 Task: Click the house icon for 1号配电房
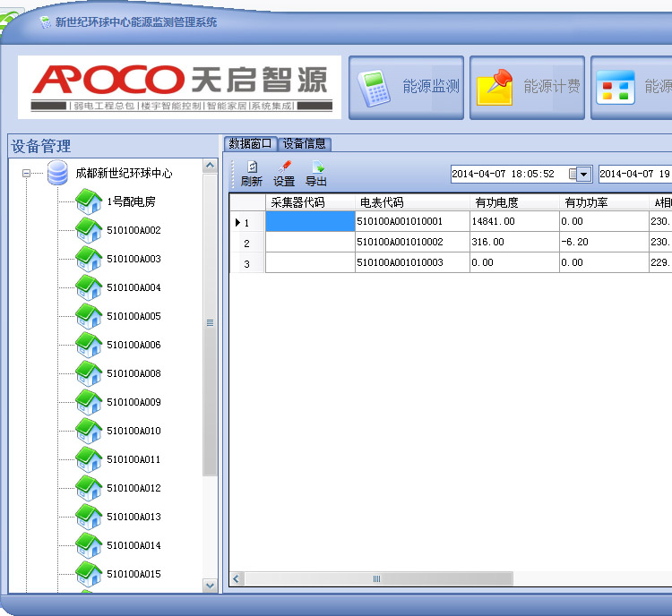click(x=89, y=201)
